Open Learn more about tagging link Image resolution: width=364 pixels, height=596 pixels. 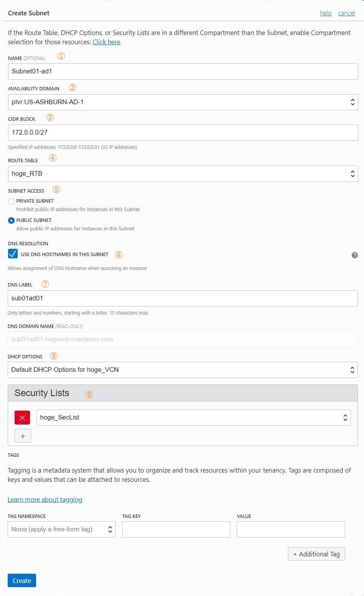tap(45, 499)
